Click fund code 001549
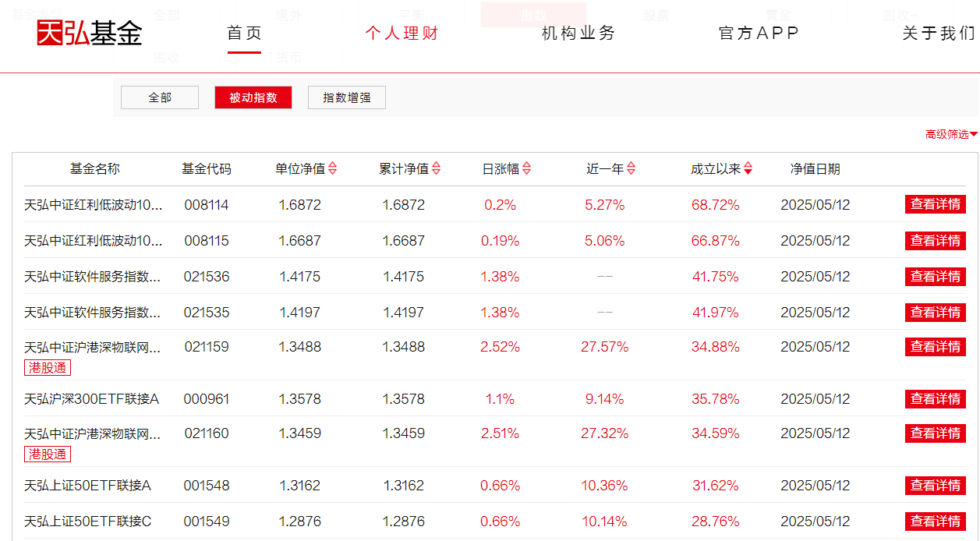Viewport: 980px width, 541px height. pos(207,522)
